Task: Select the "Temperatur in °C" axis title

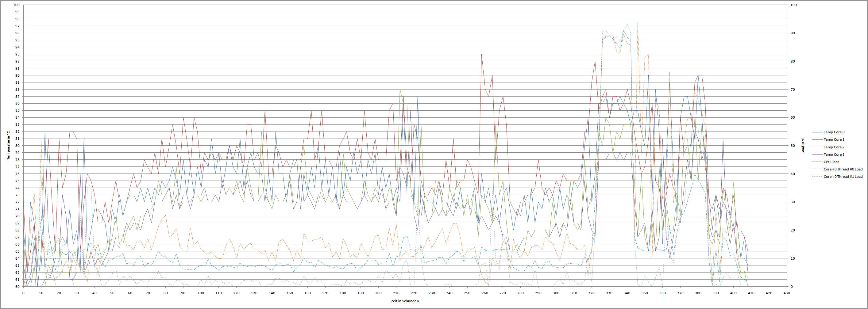Action: [8, 145]
